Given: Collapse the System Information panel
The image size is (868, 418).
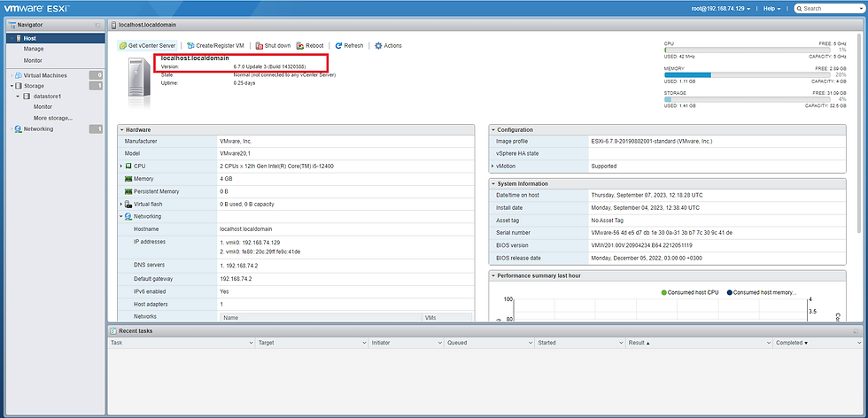Looking at the screenshot, I should point(492,184).
